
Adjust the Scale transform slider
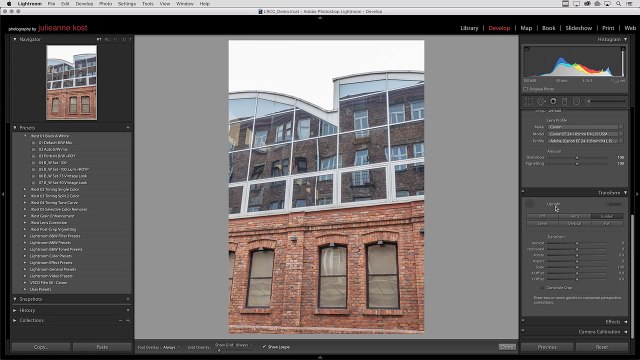(x=577, y=267)
